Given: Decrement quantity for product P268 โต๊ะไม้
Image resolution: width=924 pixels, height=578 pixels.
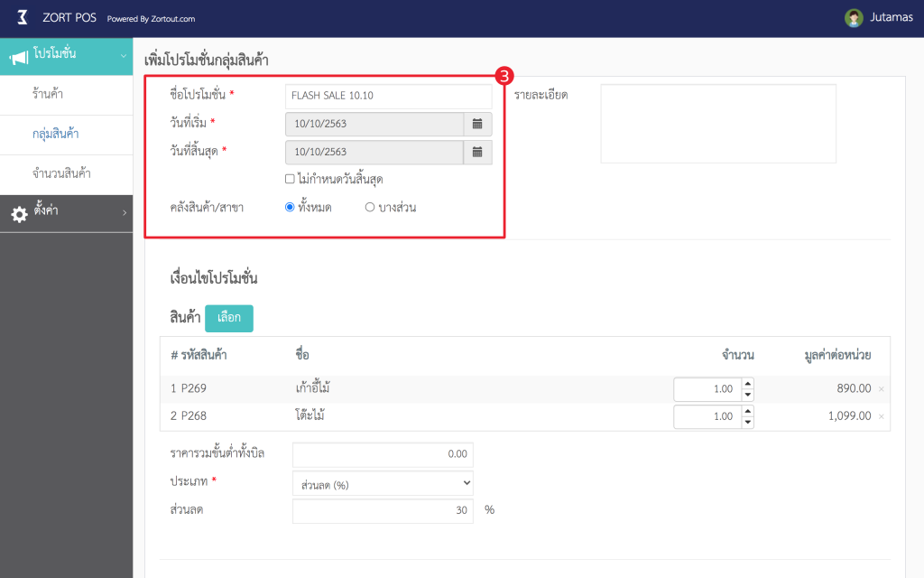Looking at the screenshot, I should click(749, 421).
